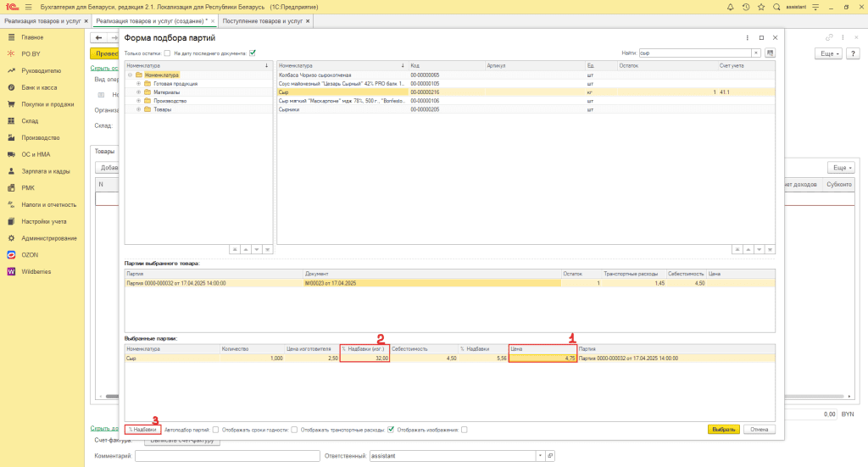Open the Еще dropdown above the goods table
This screenshot has width=868, height=467.
click(842, 168)
